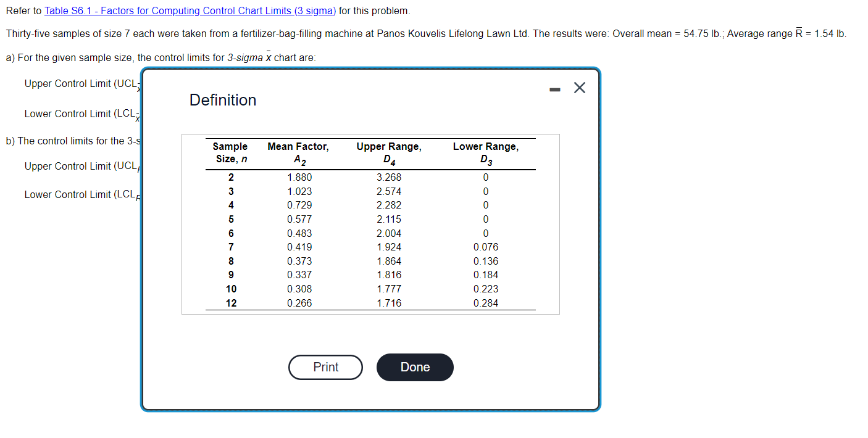Click the minimize icon on the Definition dialog

click(554, 88)
